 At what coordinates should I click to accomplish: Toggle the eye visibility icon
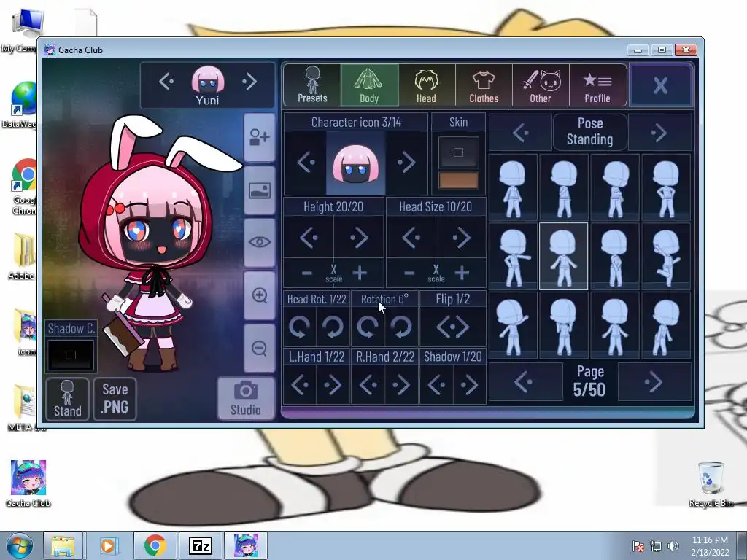(259, 242)
